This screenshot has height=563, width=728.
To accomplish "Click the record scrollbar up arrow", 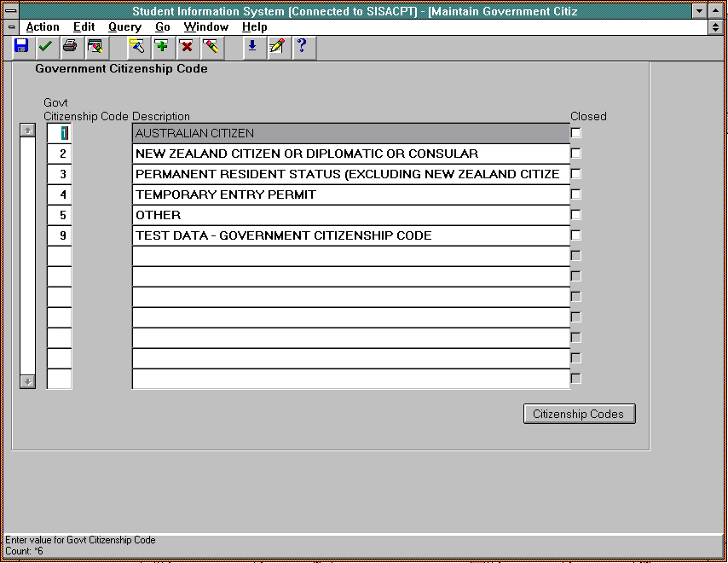I will click(28, 131).
